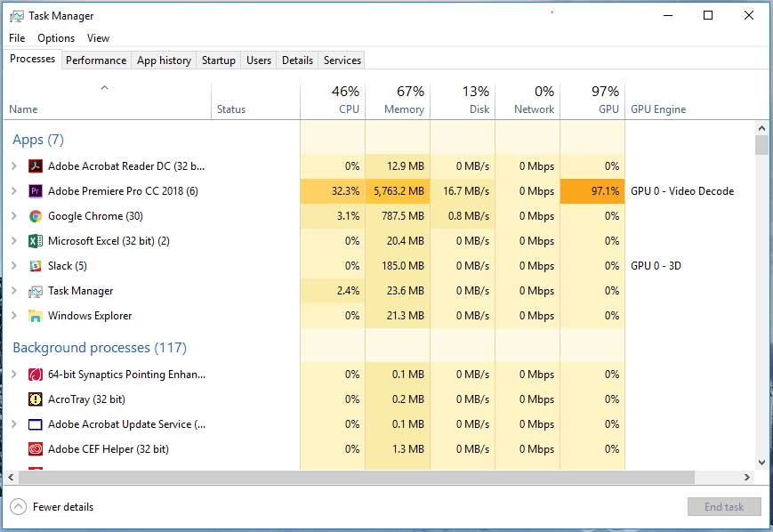This screenshot has width=773, height=532.
Task: Click the Apps (7) group header
Action: pos(38,140)
